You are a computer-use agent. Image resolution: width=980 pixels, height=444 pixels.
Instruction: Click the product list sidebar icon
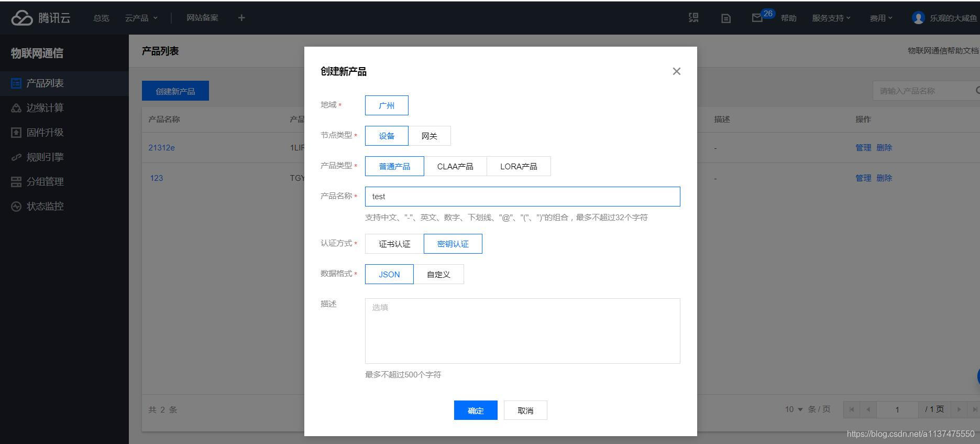(x=16, y=83)
